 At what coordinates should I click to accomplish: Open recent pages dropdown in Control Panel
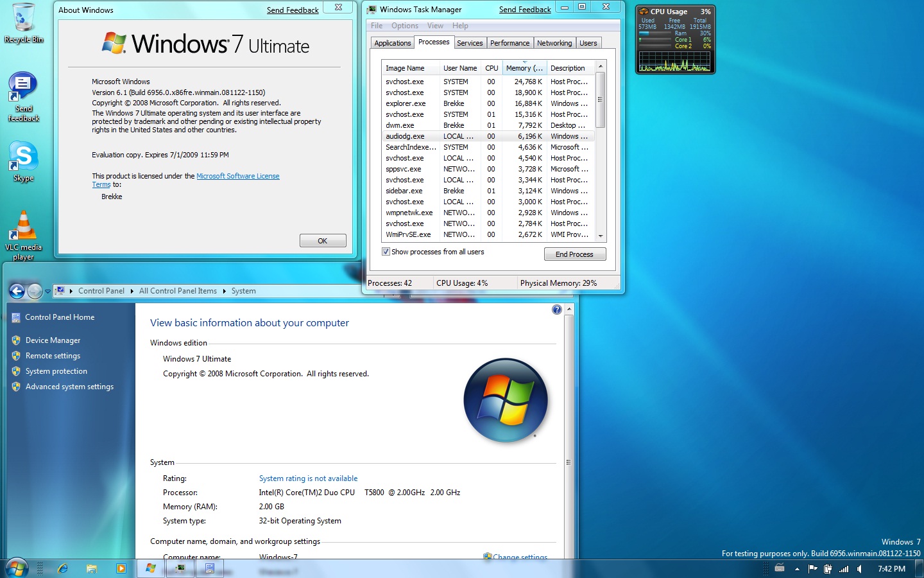(47, 291)
